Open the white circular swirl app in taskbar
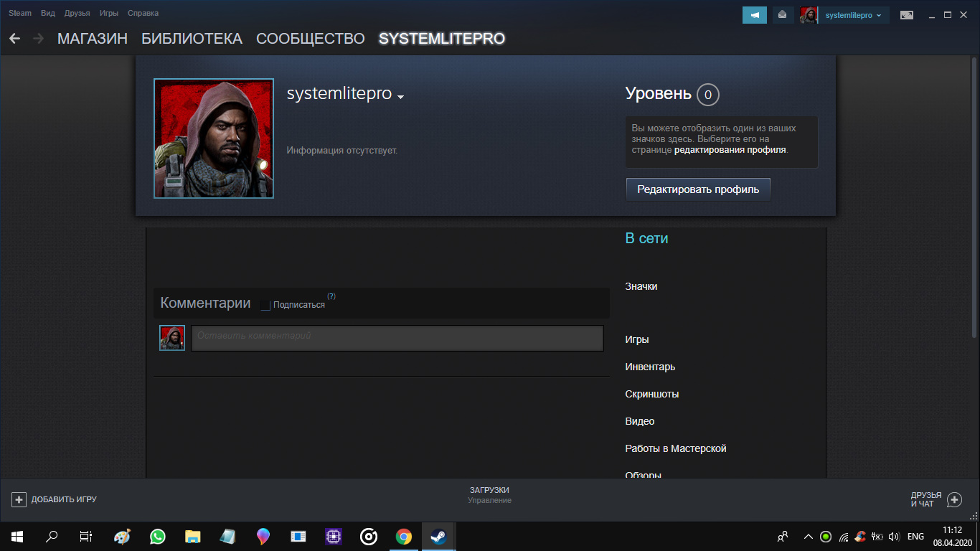 (369, 536)
